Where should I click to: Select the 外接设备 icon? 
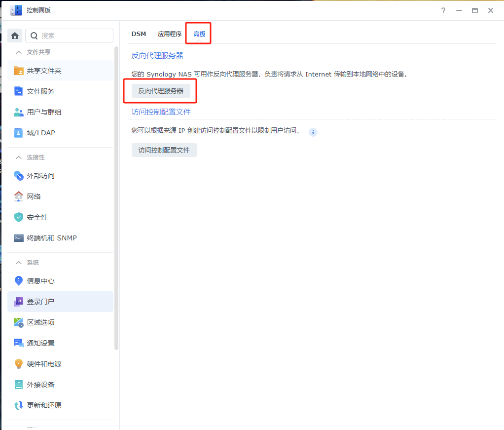pyautogui.click(x=19, y=385)
